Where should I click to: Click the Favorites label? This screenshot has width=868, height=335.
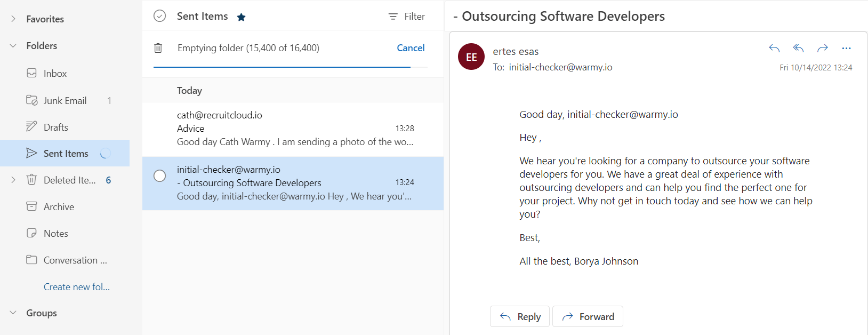click(45, 19)
